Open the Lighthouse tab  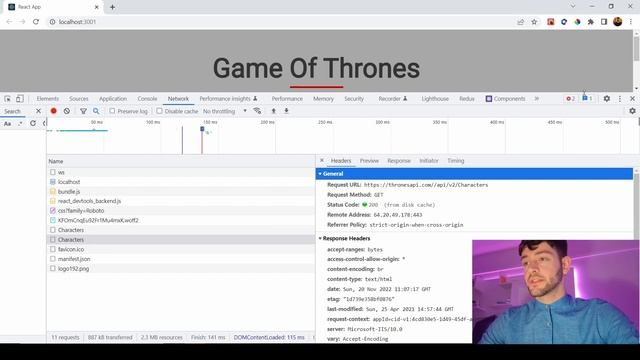point(435,99)
